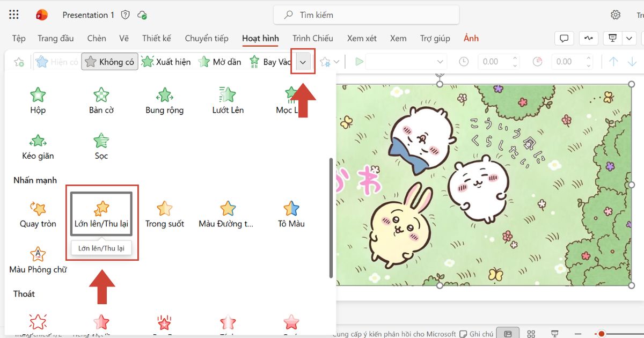The width and height of the screenshot is (644, 338).
Task: Apply the Bàn cờ animation
Action: click(101, 100)
